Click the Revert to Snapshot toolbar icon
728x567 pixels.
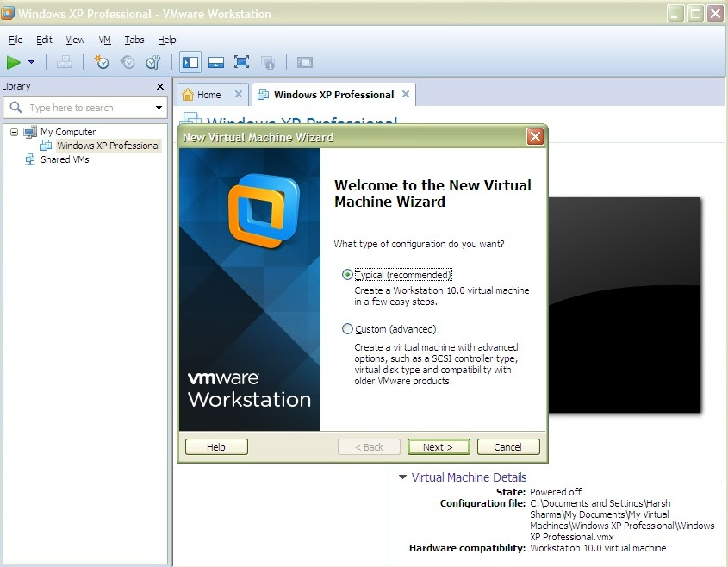128,62
